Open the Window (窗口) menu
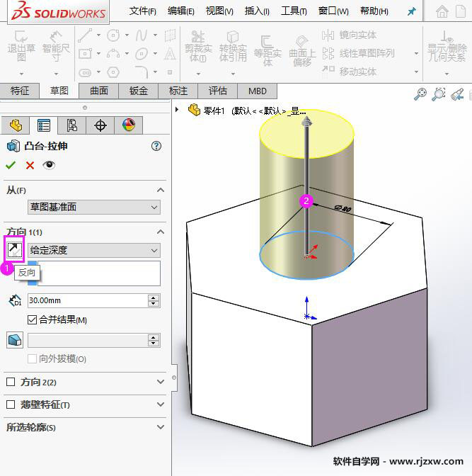The width and height of the screenshot is (472, 476). tap(333, 11)
